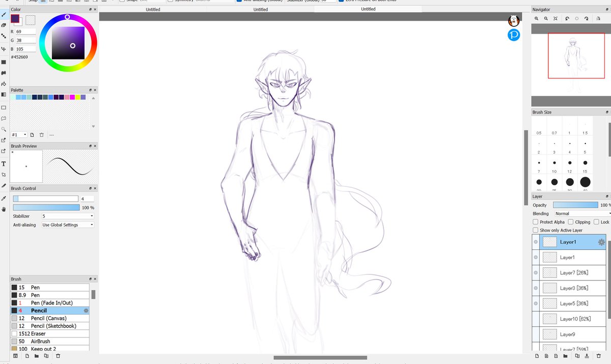Select the Eraser tool in the left toolbar
The image size is (611, 364).
pos(4,25)
